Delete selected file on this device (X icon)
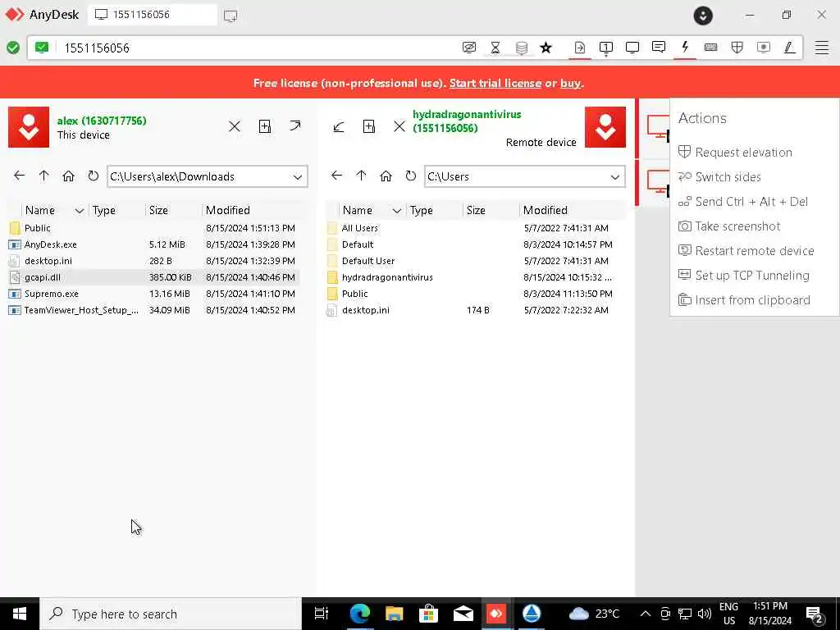The height and width of the screenshot is (630, 840). (235, 126)
